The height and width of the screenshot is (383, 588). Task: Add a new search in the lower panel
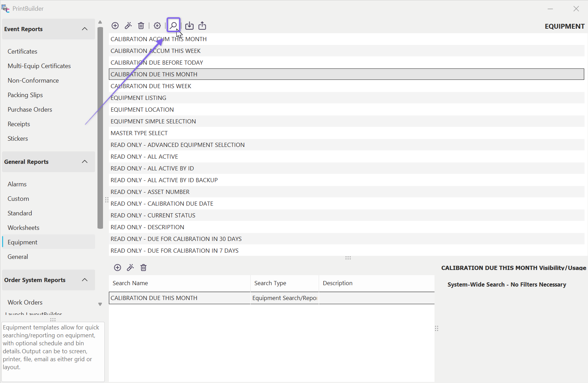click(118, 268)
